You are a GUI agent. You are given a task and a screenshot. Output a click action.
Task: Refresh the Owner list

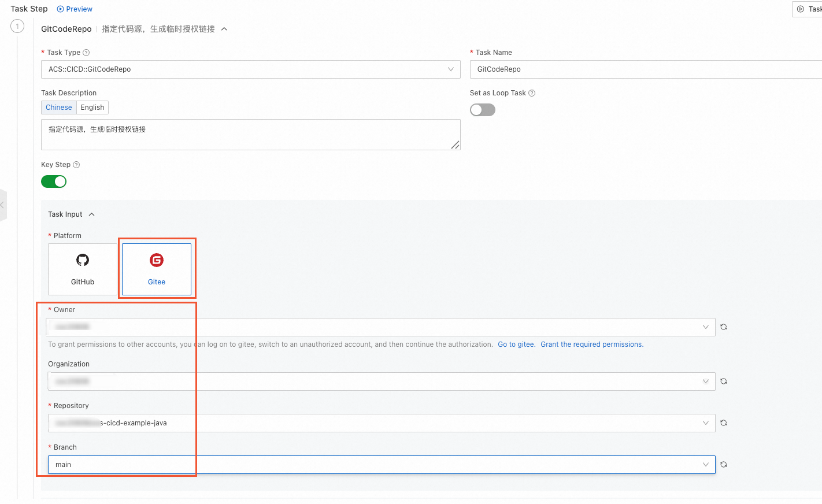click(724, 327)
